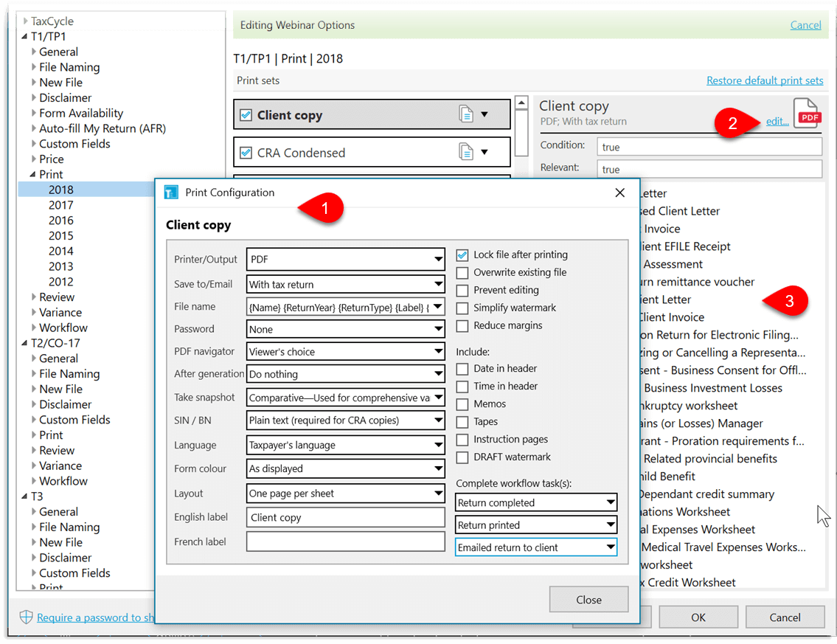This screenshot has width=837, height=644.
Task: Select 2017 under T1/TP1 Print
Action: [x=61, y=205]
